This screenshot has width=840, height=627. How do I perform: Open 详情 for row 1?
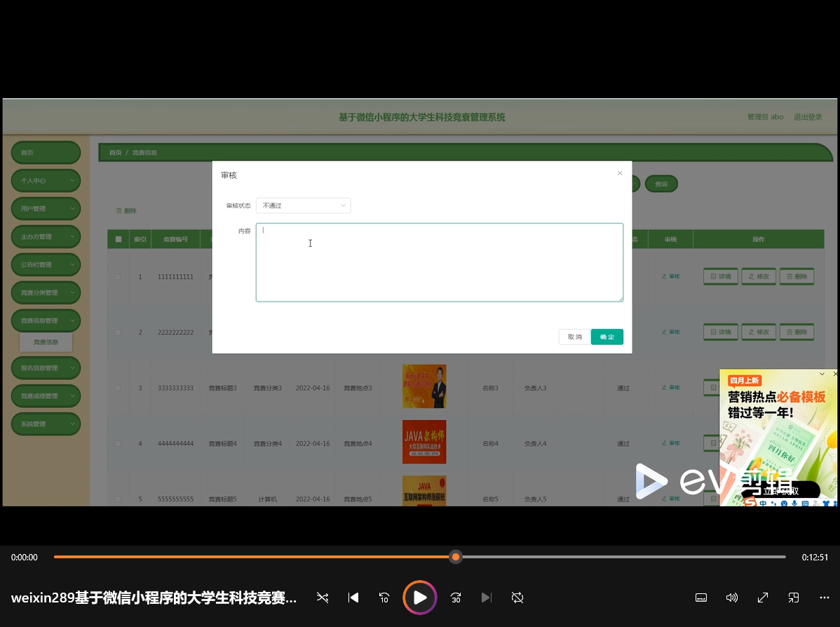[x=721, y=276]
